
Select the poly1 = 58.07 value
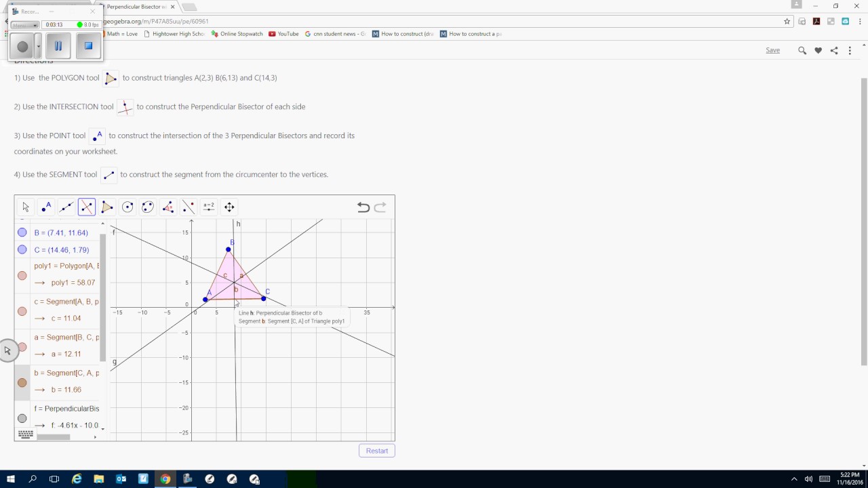73,283
